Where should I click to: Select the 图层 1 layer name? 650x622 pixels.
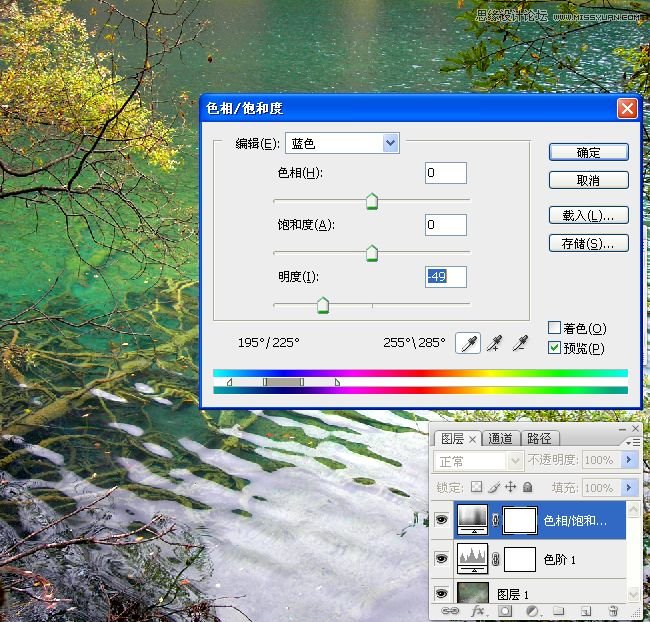point(513,595)
